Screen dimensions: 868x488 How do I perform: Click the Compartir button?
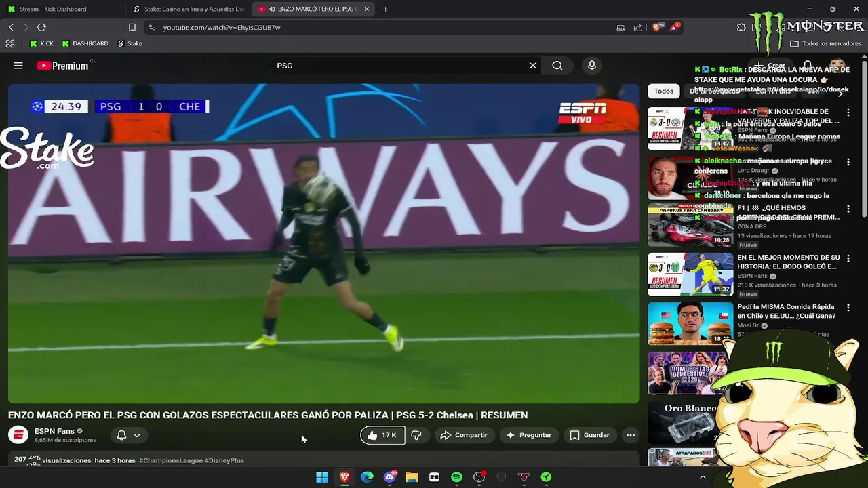[x=464, y=435]
